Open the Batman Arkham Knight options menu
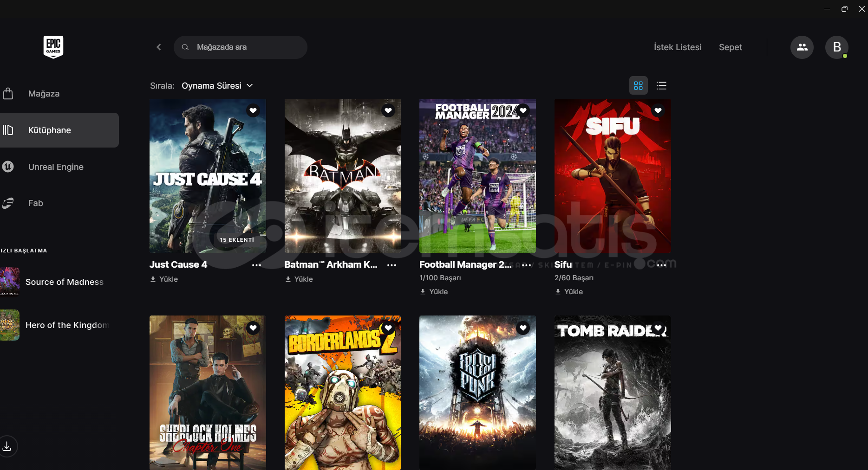This screenshot has height=470, width=868. pyautogui.click(x=392, y=265)
